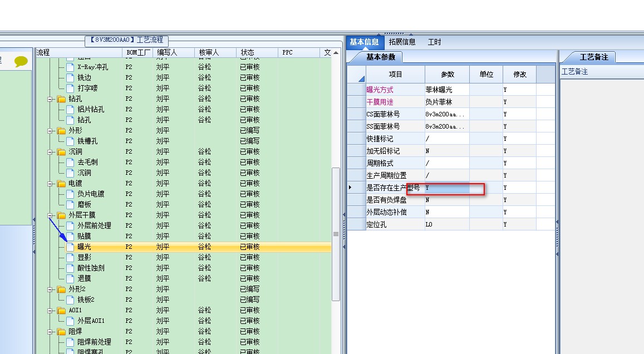Click the 【8V3M200AA0】工艺流程 title tab
The image size is (644, 354).
point(126,40)
